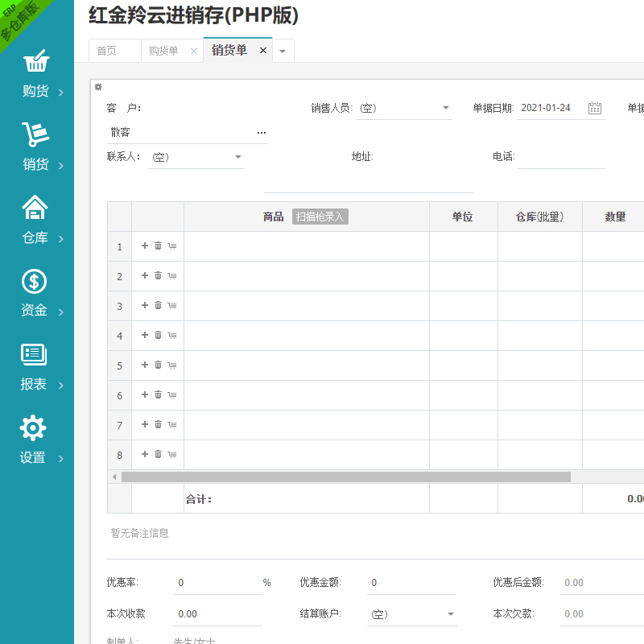Viewport: 644px width, 644px height.
Task: Click the horizontal scrollbar under the table
Action: point(346,477)
